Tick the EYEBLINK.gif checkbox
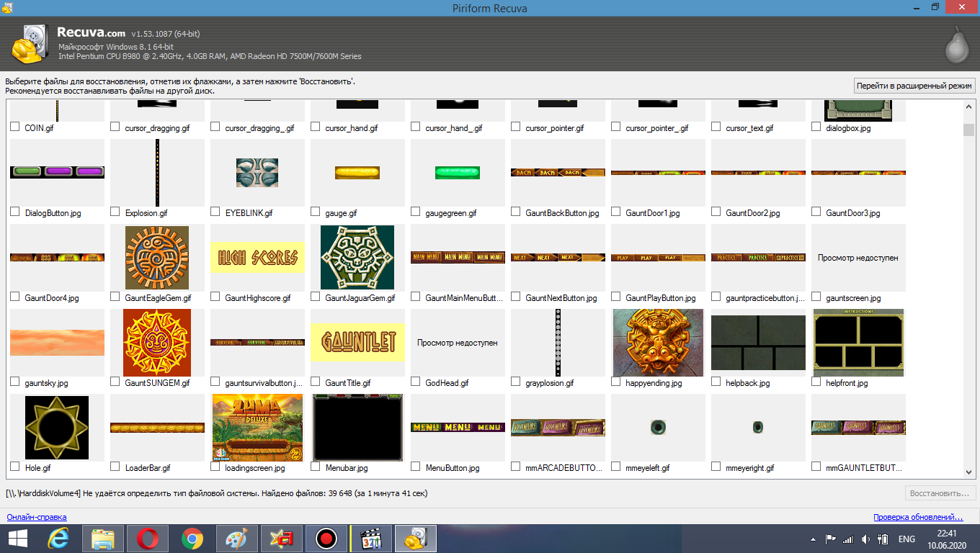This screenshot has height=553, width=980. [215, 212]
